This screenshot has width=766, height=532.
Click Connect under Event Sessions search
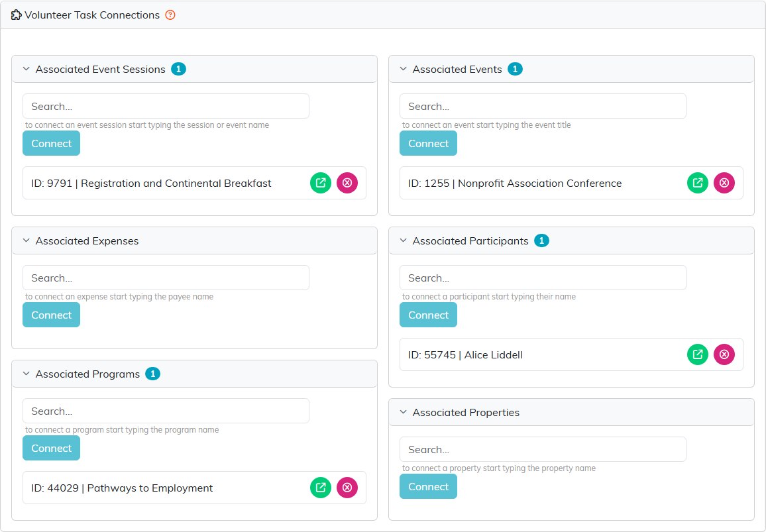(x=51, y=144)
